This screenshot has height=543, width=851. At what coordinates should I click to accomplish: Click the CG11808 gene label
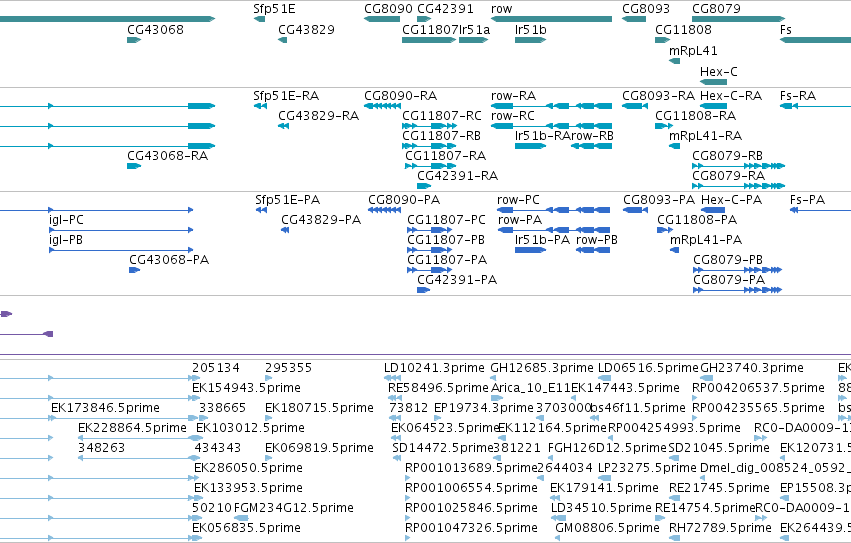coord(683,29)
